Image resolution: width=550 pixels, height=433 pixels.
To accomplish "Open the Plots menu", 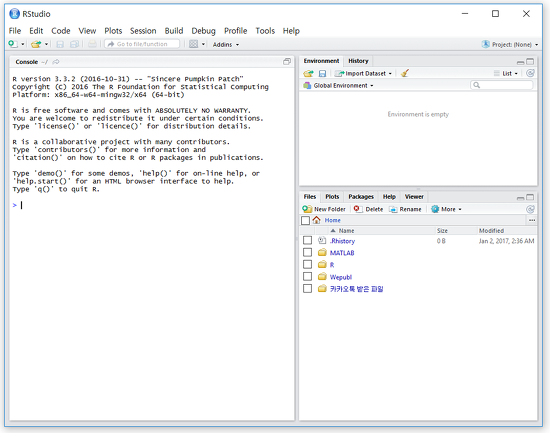I will 113,31.
